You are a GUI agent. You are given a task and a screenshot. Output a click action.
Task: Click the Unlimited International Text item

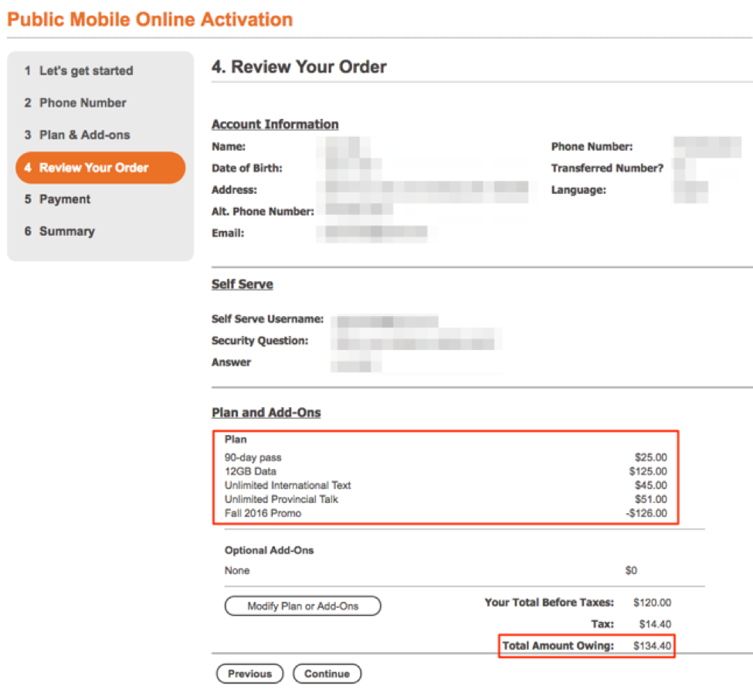(287, 485)
